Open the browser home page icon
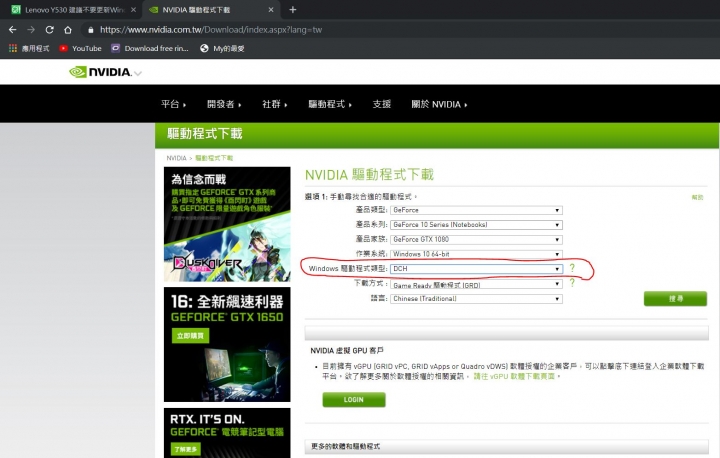 tap(68, 30)
